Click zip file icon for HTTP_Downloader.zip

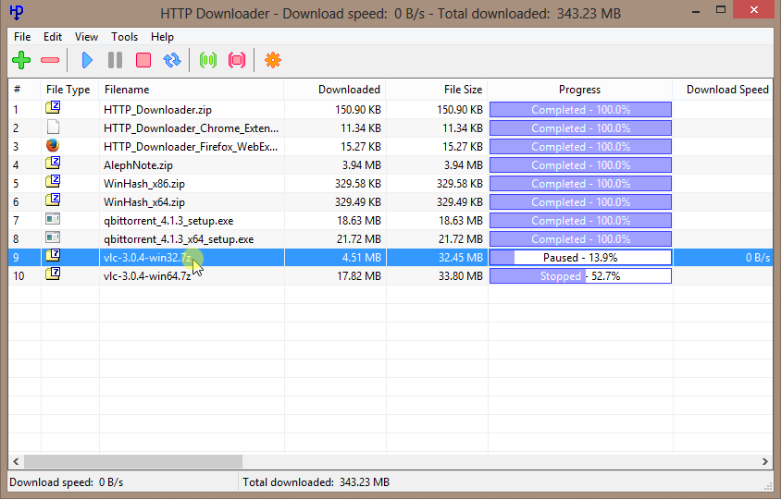[x=53, y=108]
